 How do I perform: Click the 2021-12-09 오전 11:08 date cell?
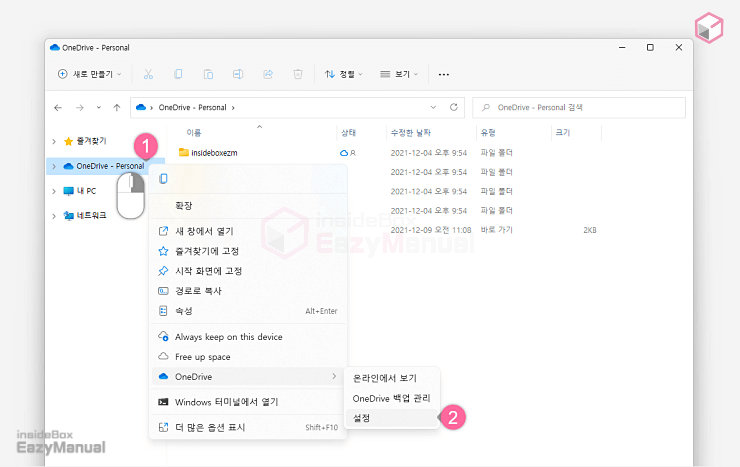pos(431,230)
